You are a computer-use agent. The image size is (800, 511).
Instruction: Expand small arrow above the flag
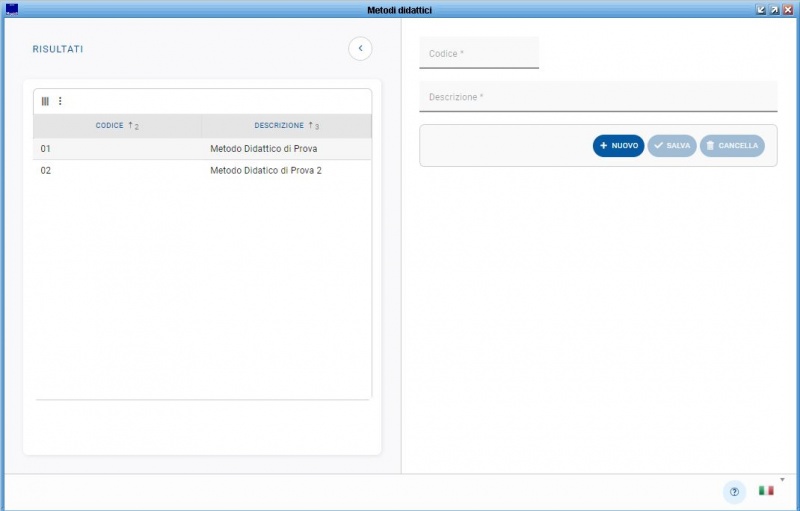point(782,479)
